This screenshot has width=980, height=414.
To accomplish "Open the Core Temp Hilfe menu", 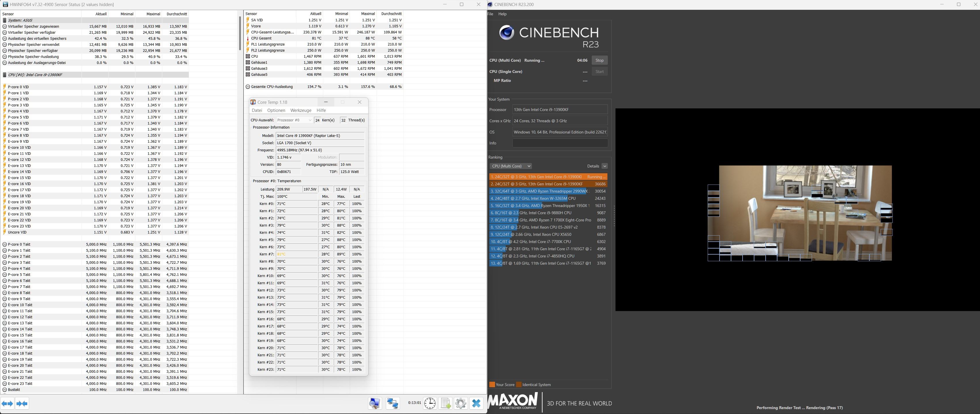I will 321,110.
